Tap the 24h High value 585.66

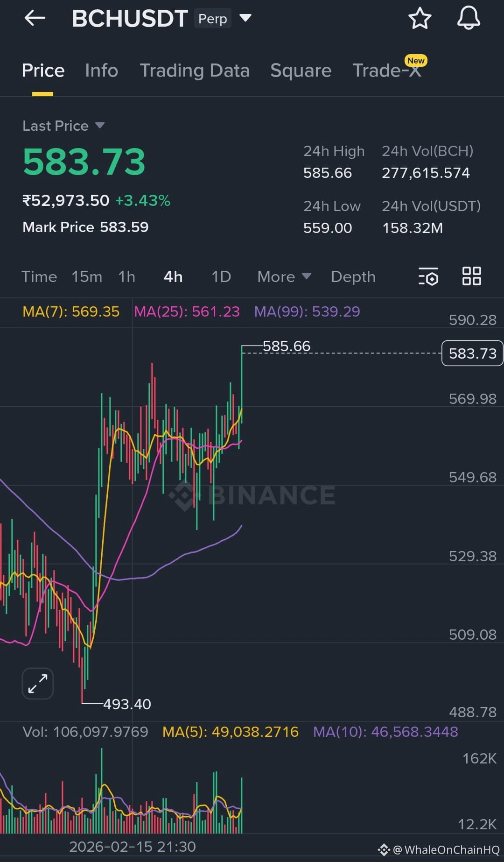[328, 173]
